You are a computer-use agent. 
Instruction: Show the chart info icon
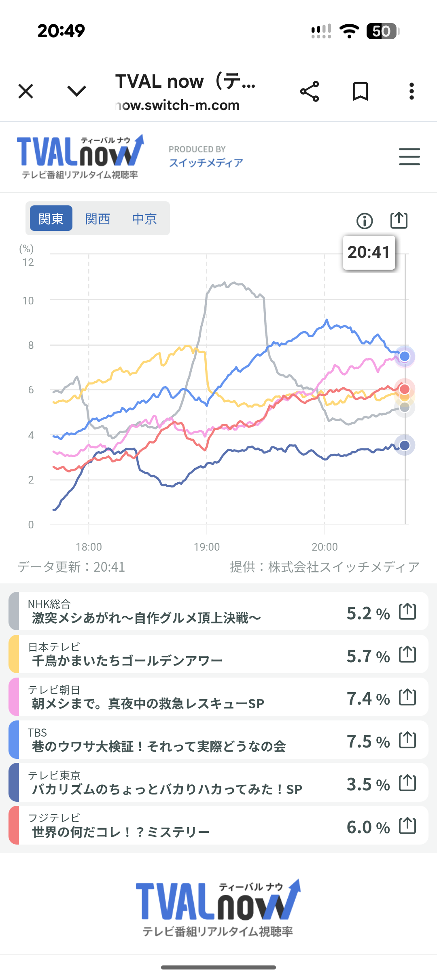[365, 221]
